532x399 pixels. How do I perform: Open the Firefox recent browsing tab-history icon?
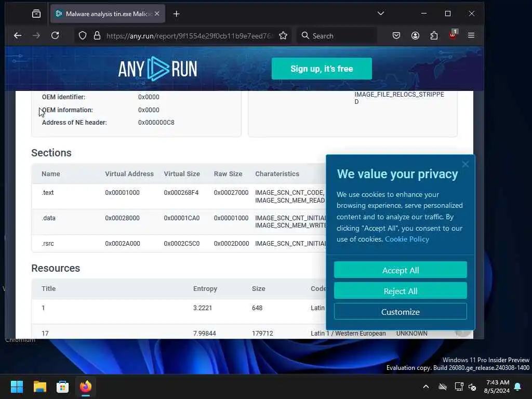(x=36, y=14)
